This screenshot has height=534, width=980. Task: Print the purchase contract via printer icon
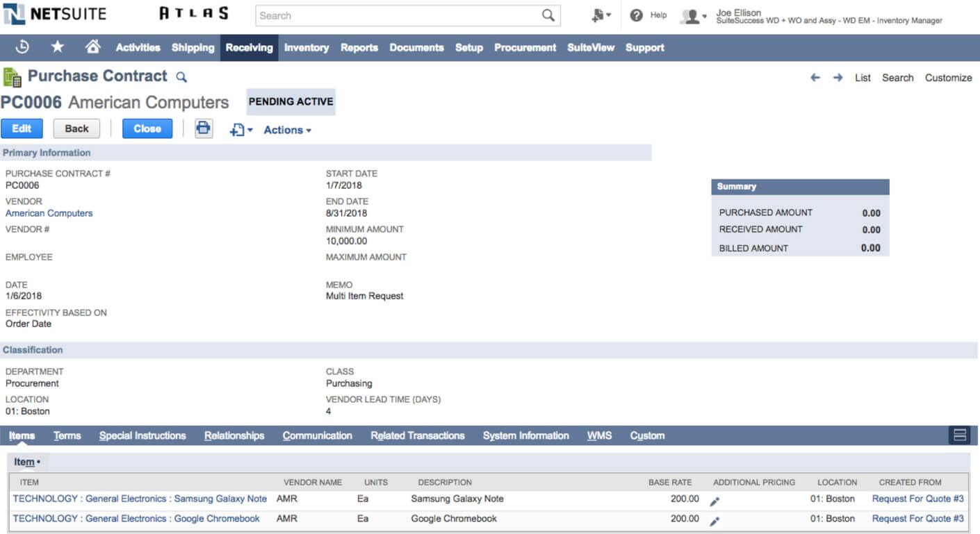pos(204,128)
